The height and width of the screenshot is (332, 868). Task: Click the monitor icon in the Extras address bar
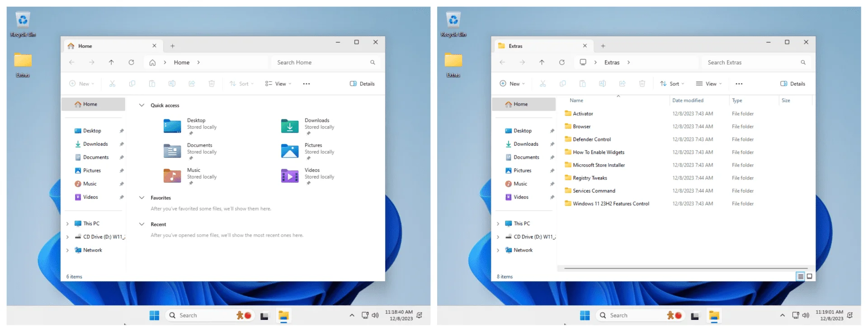click(583, 62)
